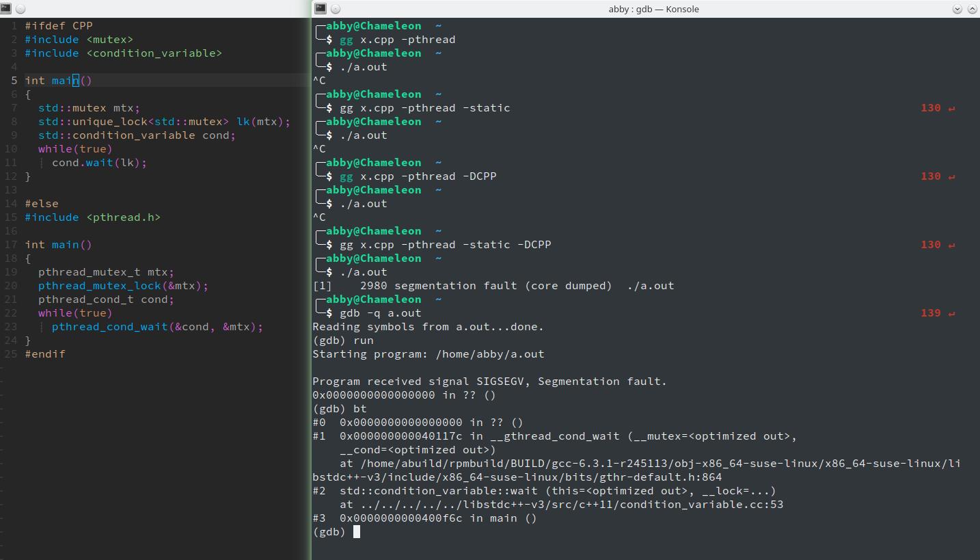Image resolution: width=980 pixels, height=560 pixels.
Task: Click '#include <pthread.h>' in the editor
Action: [x=93, y=217]
